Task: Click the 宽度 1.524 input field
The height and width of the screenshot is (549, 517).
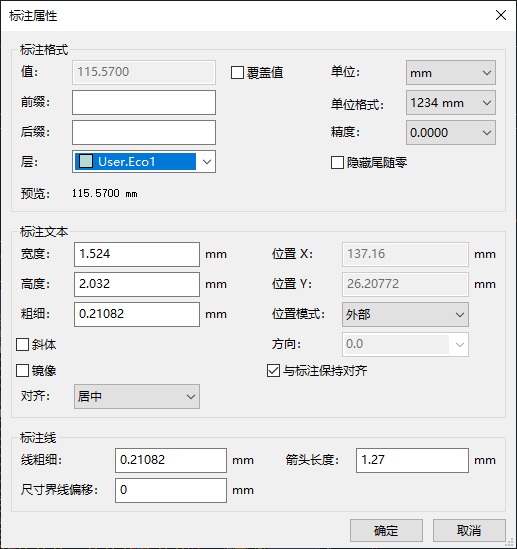Action: point(137,254)
